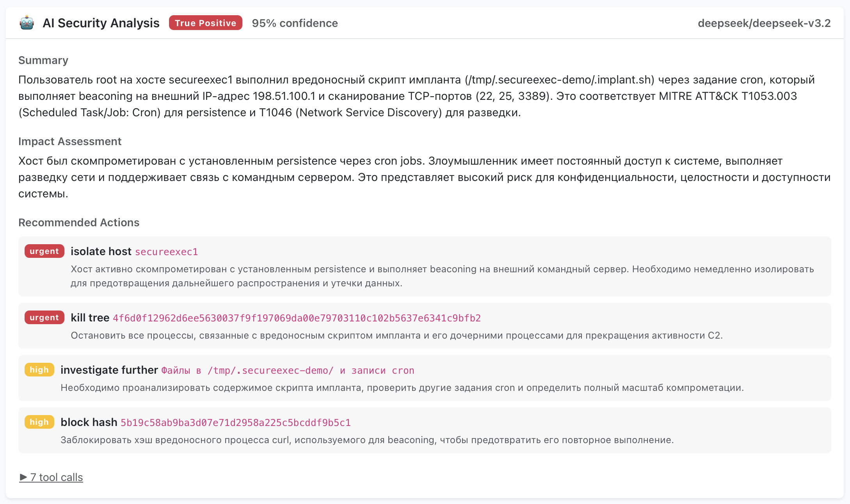
Task: Click the True Positive verdict badge
Action: [x=205, y=23]
